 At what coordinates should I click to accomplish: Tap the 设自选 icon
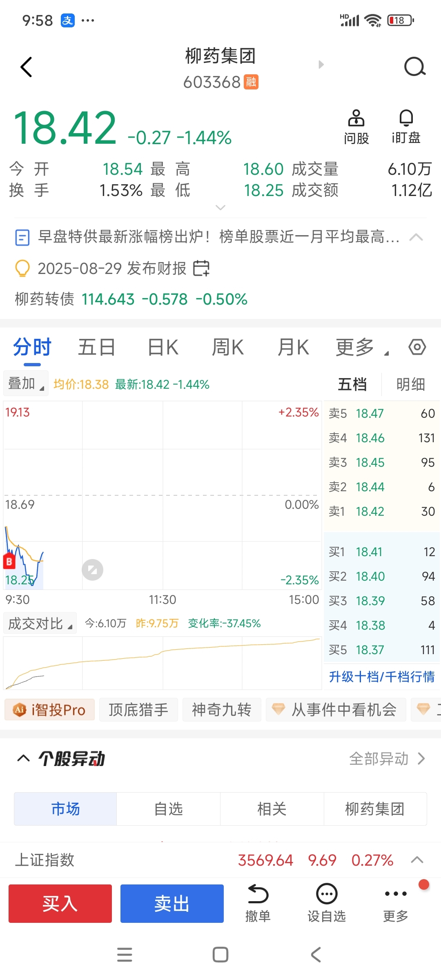pyautogui.click(x=327, y=903)
